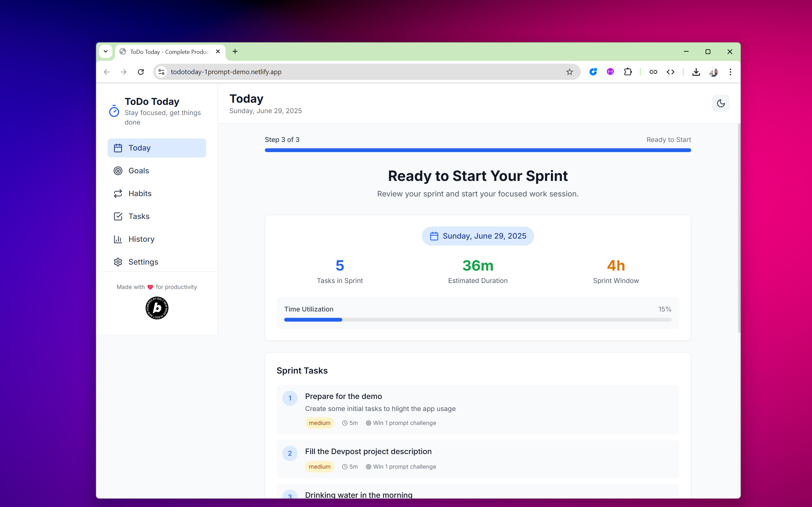This screenshot has height=507, width=812.
Task: Select the Prepare for the demo task
Action: point(343,396)
